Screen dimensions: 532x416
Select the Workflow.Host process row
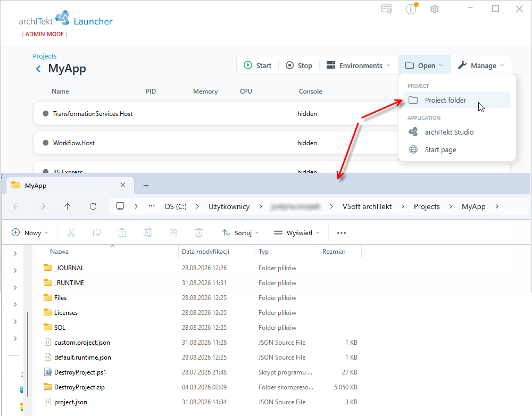point(215,143)
